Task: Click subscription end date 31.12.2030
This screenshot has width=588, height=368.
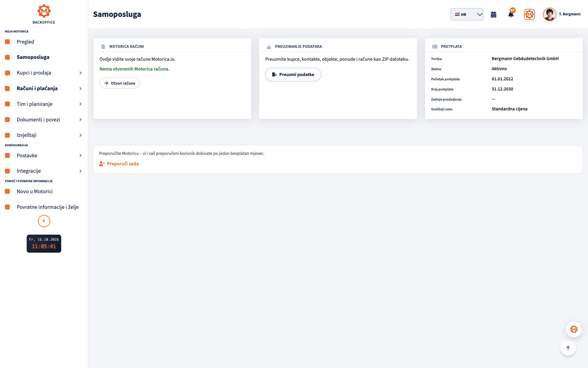Action: pyautogui.click(x=502, y=89)
